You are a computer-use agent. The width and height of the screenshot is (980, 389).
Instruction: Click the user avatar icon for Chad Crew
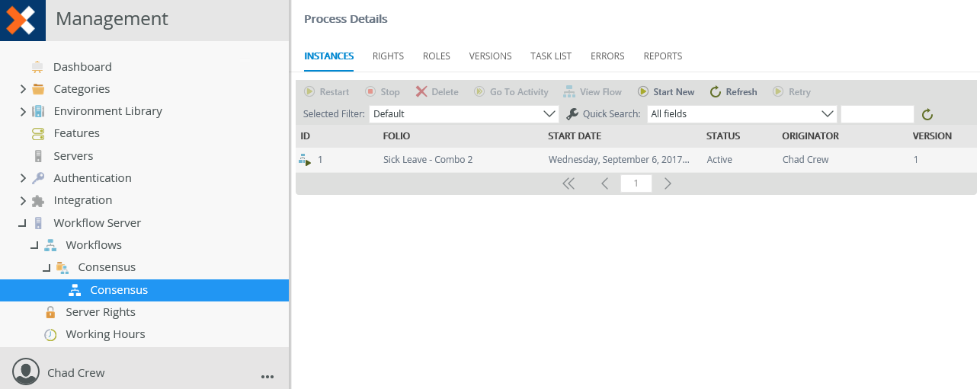pos(26,371)
